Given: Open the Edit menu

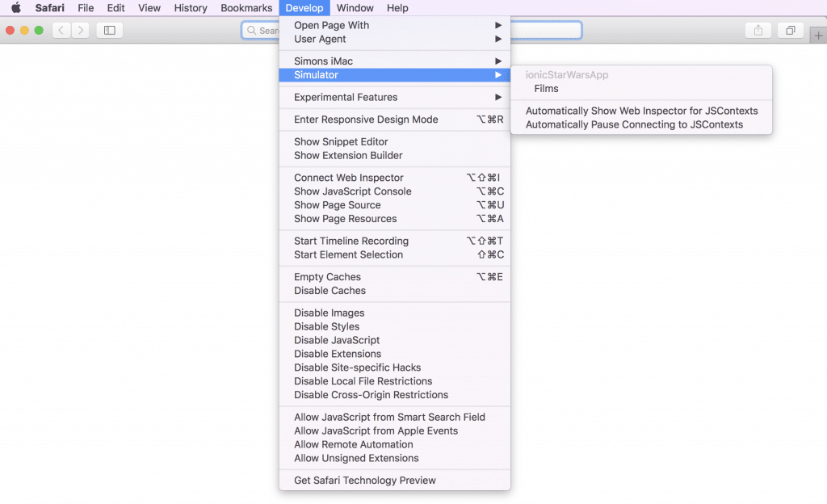Looking at the screenshot, I should click(x=115, y=8).
